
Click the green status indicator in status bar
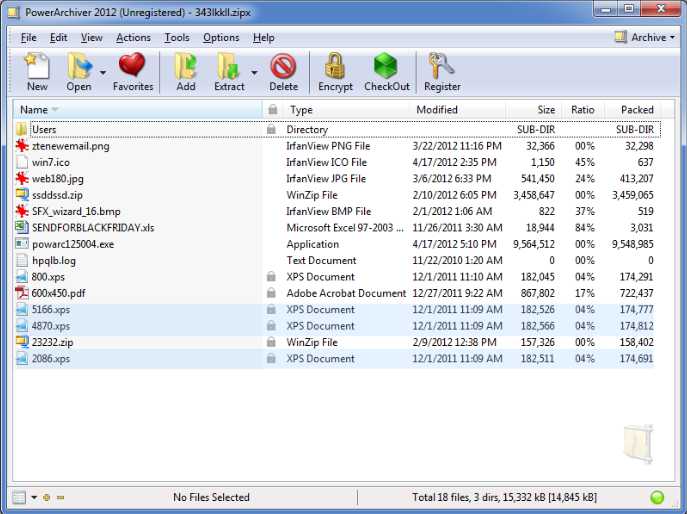[x=657, y=497]
